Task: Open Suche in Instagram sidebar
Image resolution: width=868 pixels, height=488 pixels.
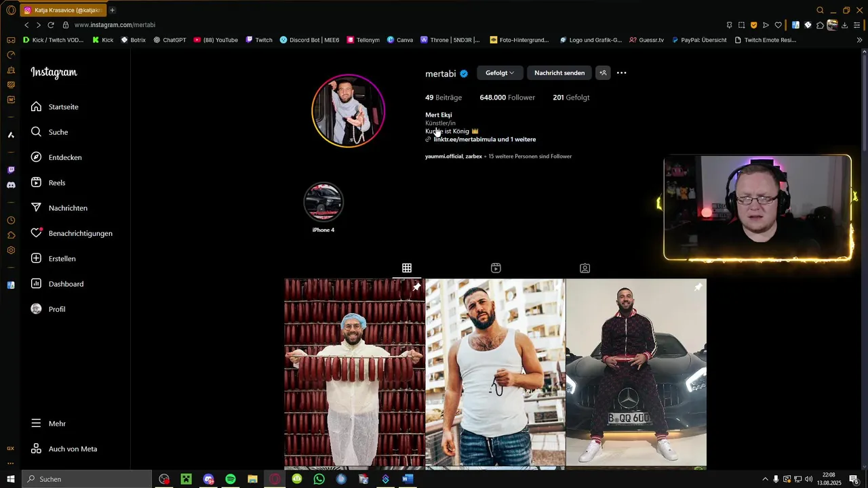Action: click(50, 132)
